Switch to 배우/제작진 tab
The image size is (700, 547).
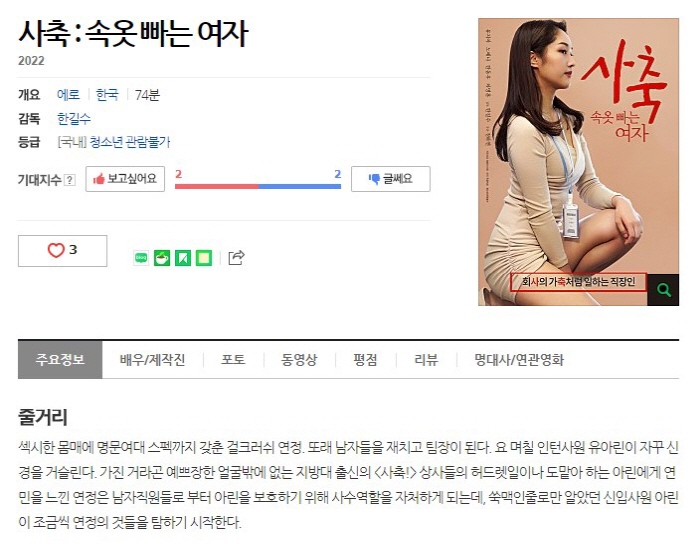(153, 360)
